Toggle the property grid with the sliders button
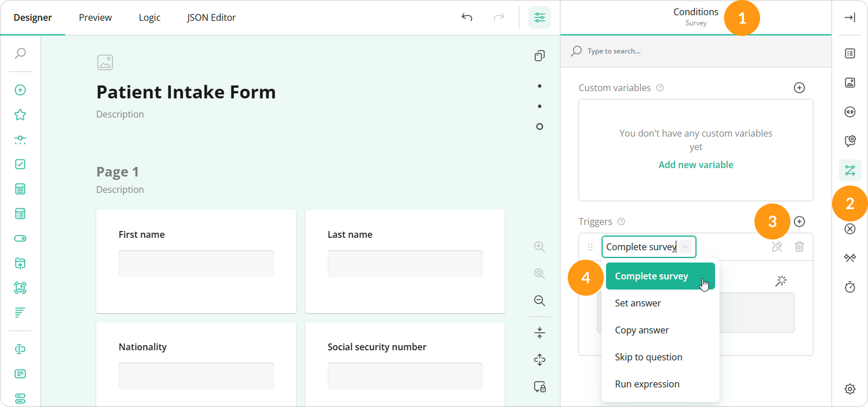Image resolution: width=868 pixels, height=407 pixels. click(539, 17)
